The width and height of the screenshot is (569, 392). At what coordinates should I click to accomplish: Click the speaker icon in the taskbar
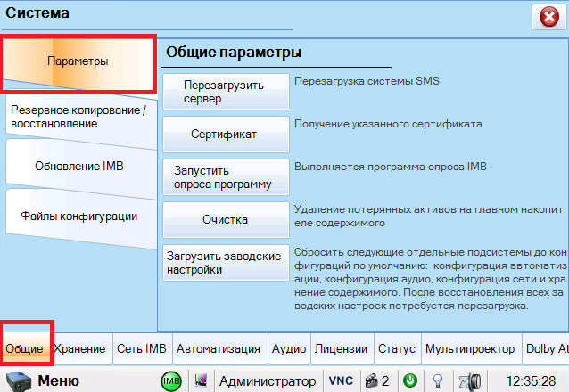(x=466, y=381)
